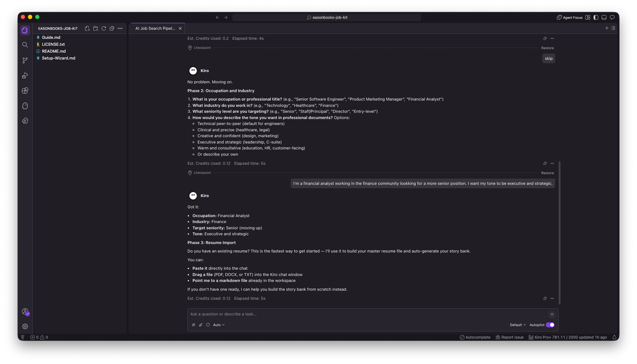The width and height of the screenshot is (637, 364).
Task: Create a new folder in explorer header
Action: tap(96, 29)
